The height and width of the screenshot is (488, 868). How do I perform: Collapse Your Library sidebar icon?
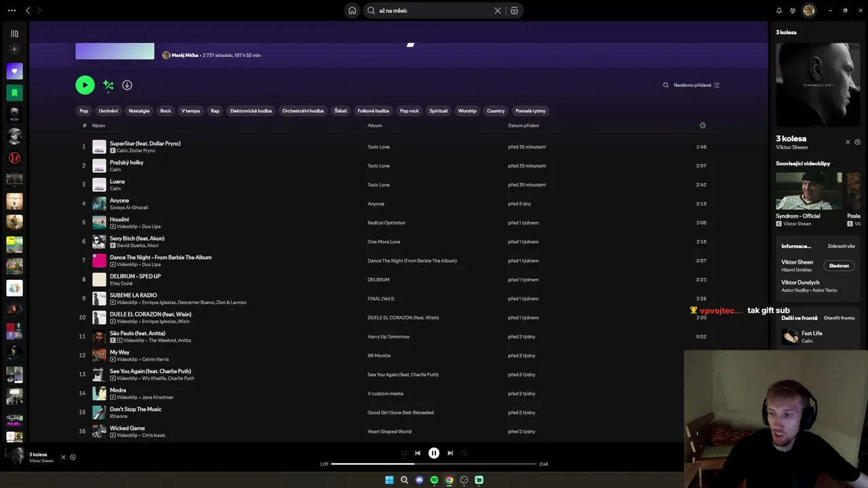pyautogui.click(x=14, y=33)
